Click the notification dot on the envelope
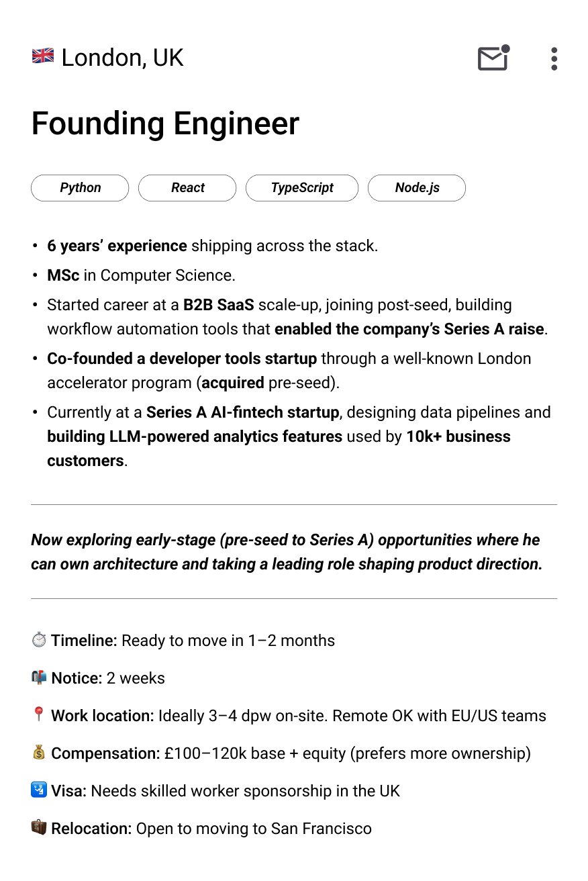 507,47
